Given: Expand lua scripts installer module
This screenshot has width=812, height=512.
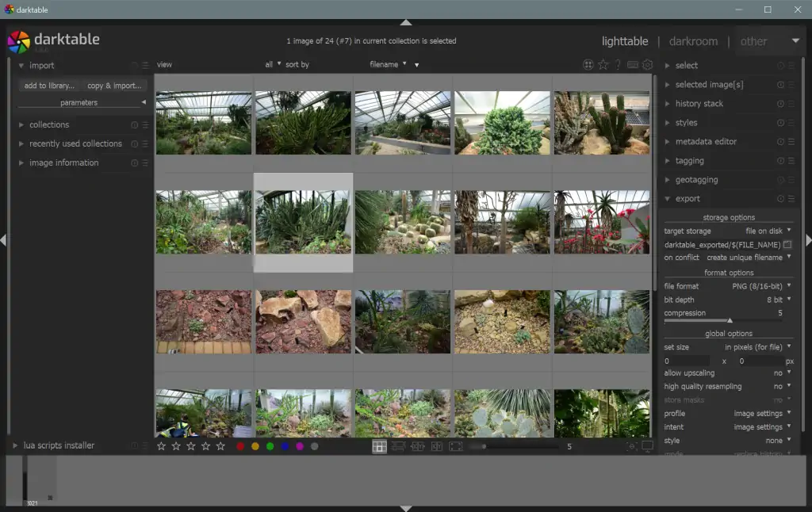Looking at the screenshot, I should 15,445.
